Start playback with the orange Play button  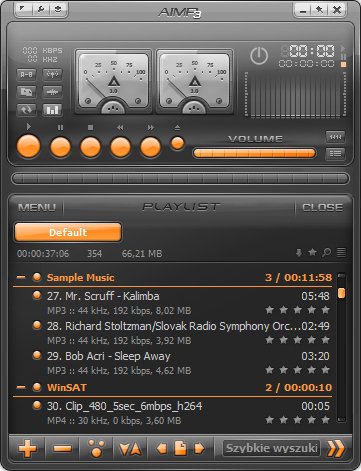coord(28,146)
